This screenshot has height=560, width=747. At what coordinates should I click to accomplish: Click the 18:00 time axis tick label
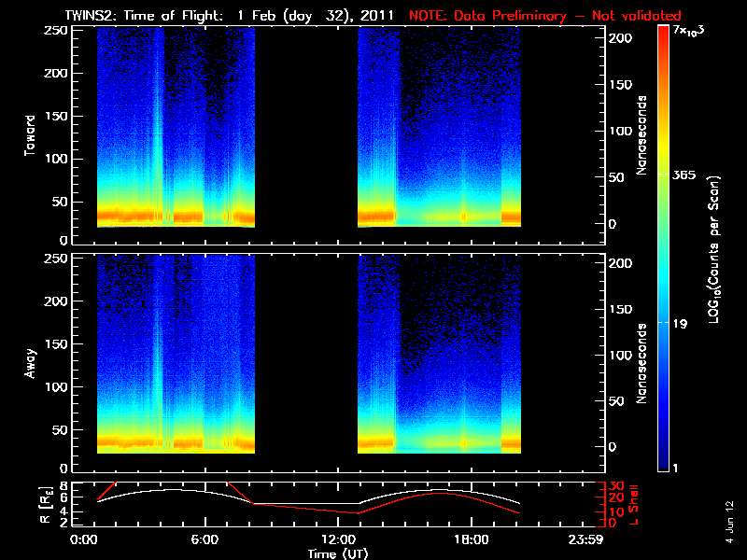470,540
